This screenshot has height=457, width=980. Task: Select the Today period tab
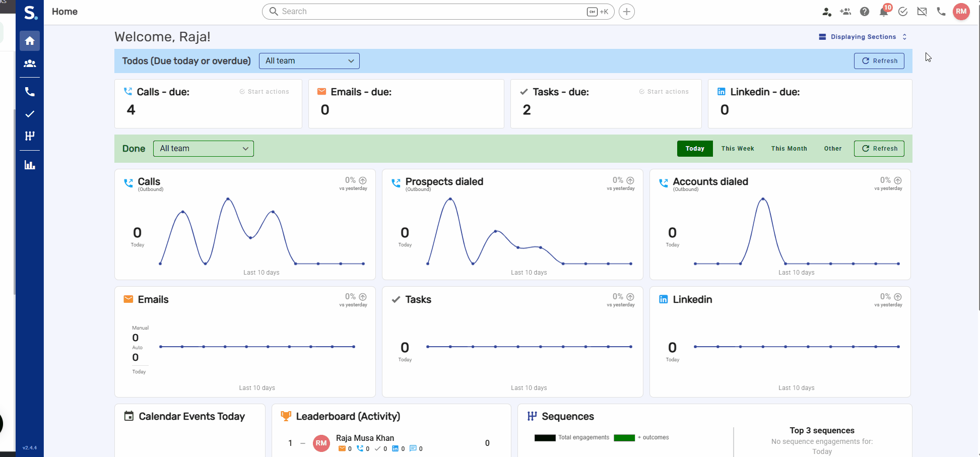pyautogui.click(x=695, y=149)
